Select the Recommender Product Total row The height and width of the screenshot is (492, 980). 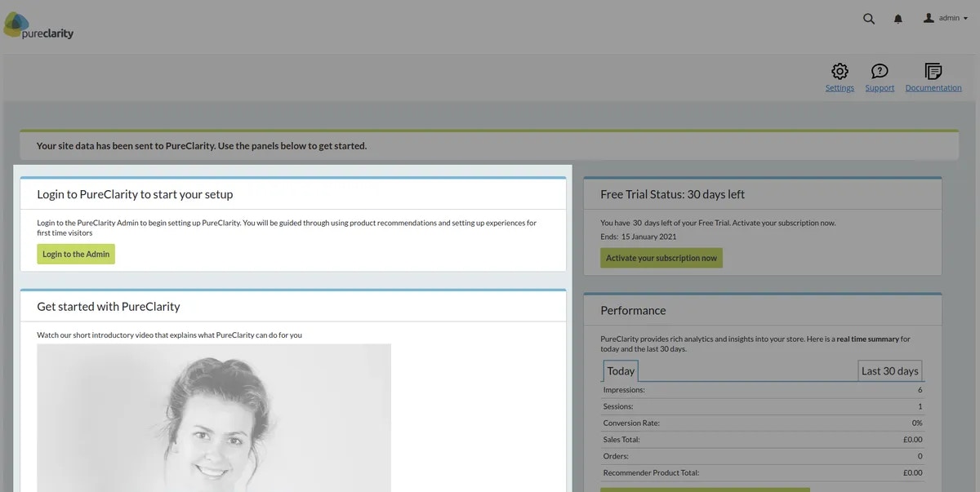pos(763,472)
